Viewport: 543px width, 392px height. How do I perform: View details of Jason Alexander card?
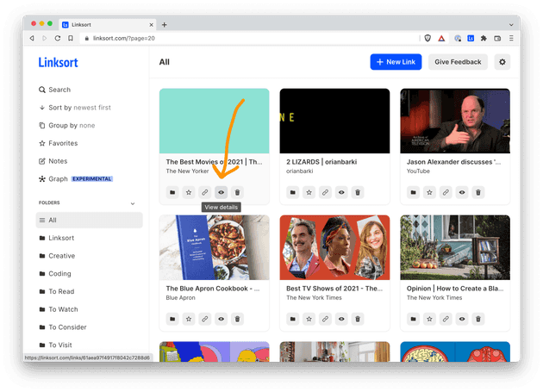(x=462, y=192)
